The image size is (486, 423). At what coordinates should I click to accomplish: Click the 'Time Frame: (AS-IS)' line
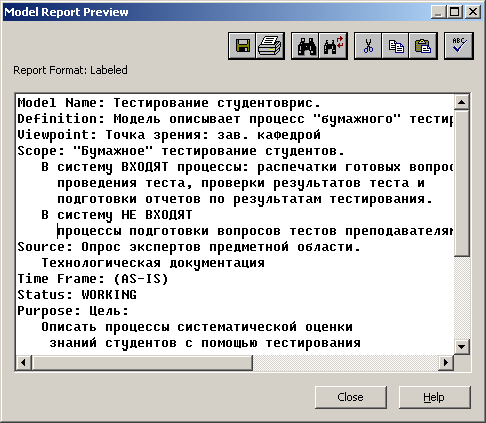93,279
